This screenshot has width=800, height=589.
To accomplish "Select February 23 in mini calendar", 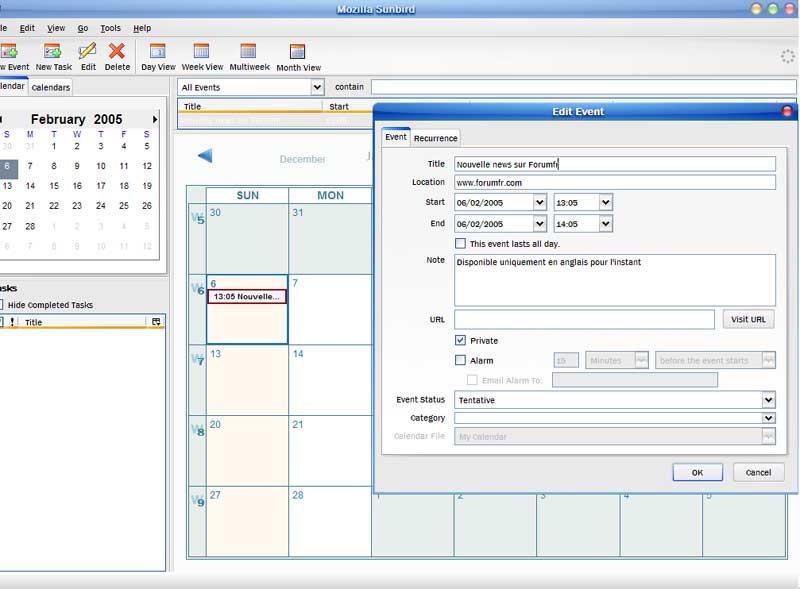I will point(77,206).
